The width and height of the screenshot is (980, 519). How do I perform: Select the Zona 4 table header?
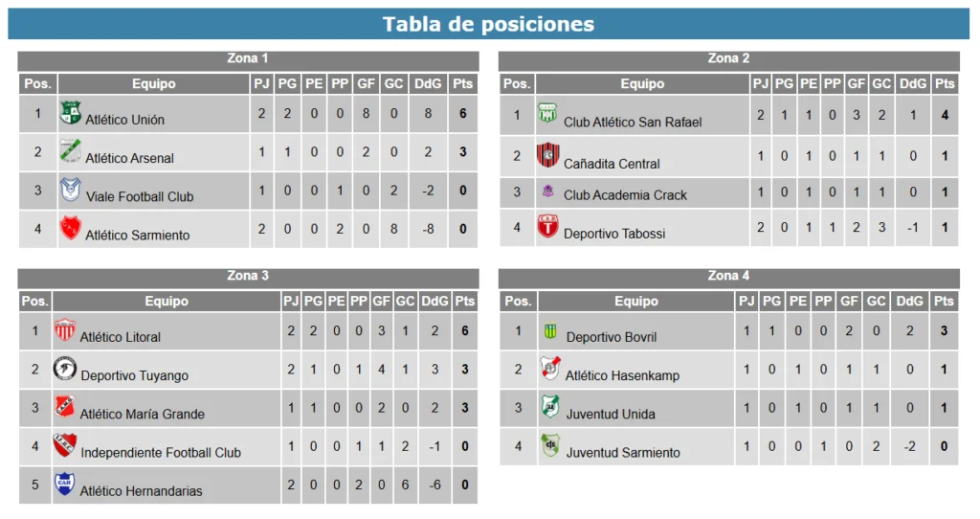point(728,278)
